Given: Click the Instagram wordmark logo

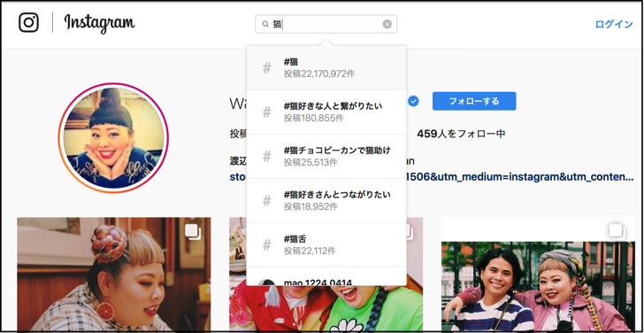Looking at the screenshot, I should coord(99,23).
